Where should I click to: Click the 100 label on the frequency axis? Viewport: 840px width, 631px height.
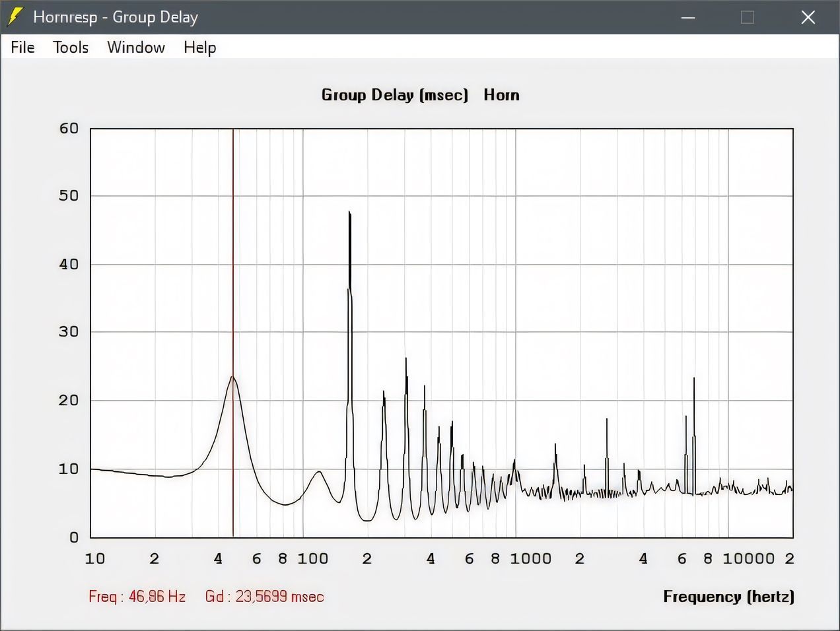pyautogui.click(x=312, y=559)
